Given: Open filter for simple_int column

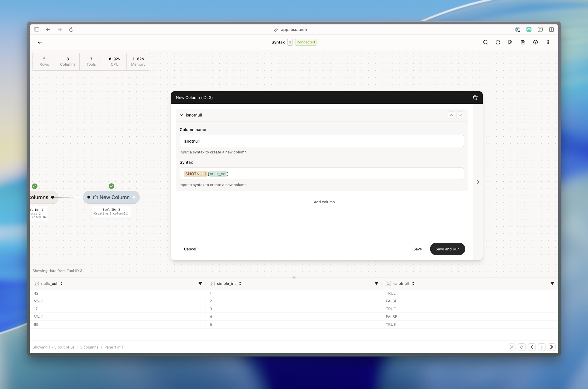Looking at the screenshot, I should pyautogui.click(x=376, y=284).
